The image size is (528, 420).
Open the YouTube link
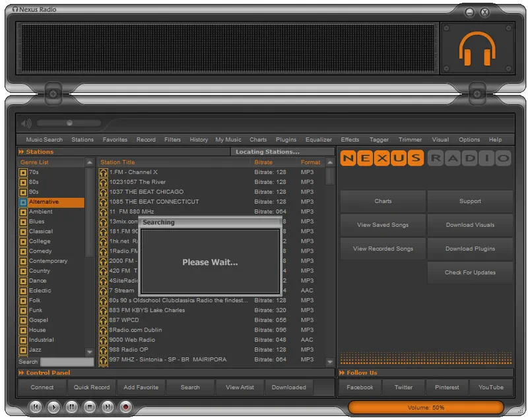491,388
